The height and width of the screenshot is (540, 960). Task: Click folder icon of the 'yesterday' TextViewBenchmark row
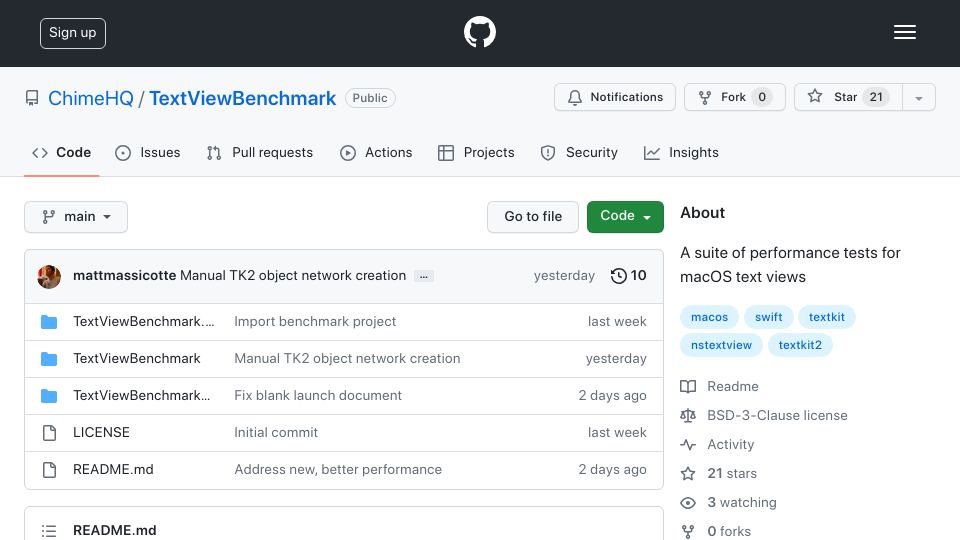click(x=49, y=359)
